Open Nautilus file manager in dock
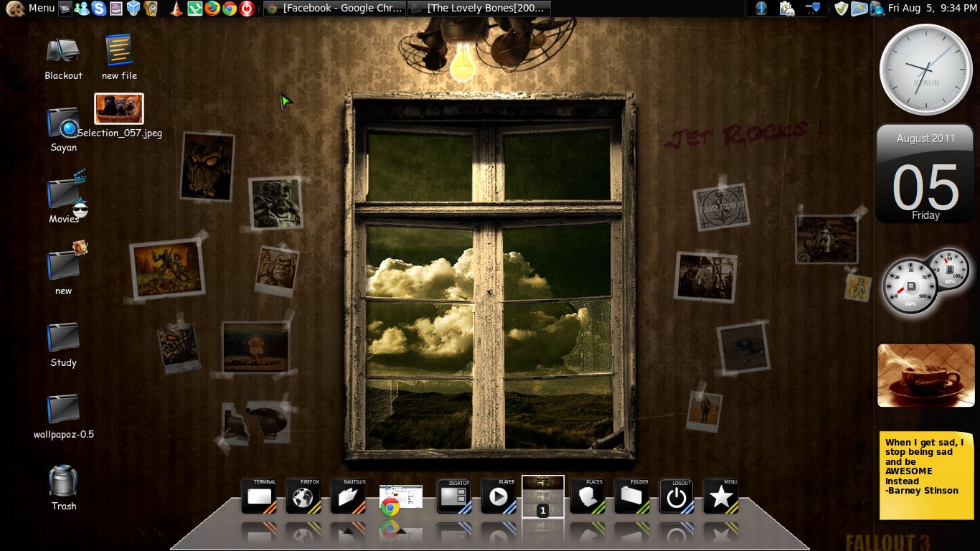 (348, 496)
